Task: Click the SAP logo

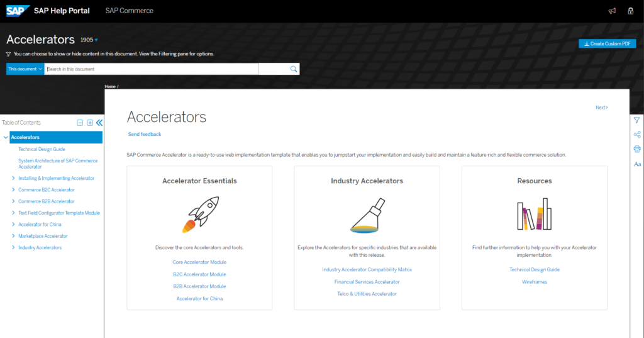Action: [18, 11]
